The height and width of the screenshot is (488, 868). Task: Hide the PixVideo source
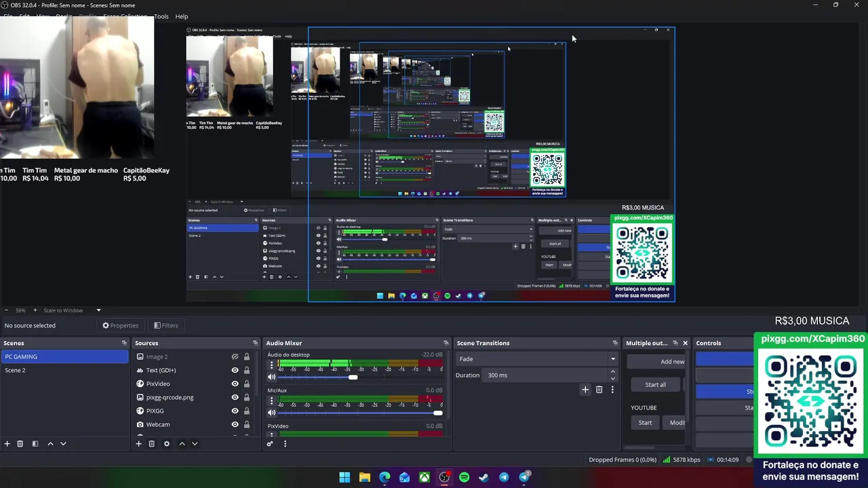click(235, 384)
